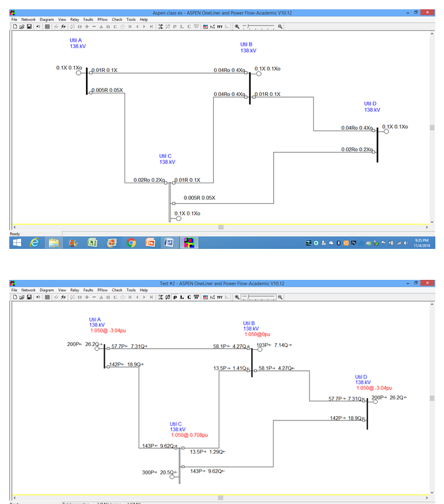
Task: Select Util D bus bar in Aspen class ex
Action: coord(378,145)
